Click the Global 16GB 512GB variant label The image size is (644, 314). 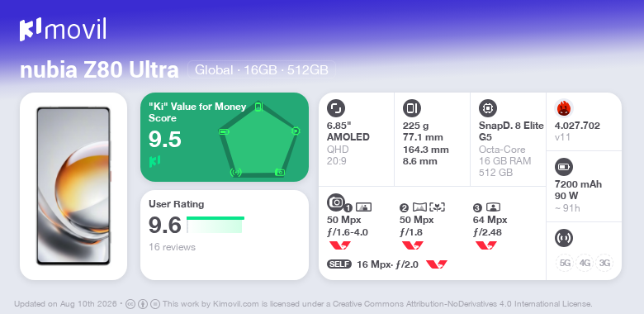click(262, 70)
